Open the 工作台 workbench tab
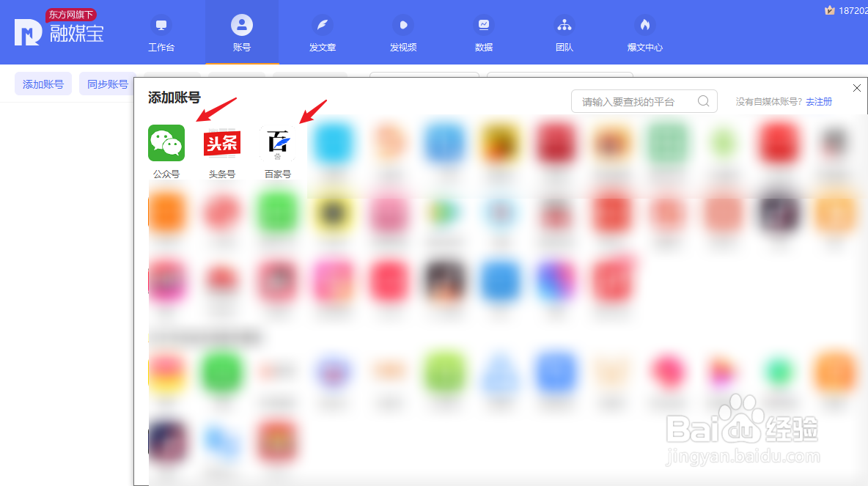Image resolution: width=868 pixels, height=486 pixels. click(161, 34)
